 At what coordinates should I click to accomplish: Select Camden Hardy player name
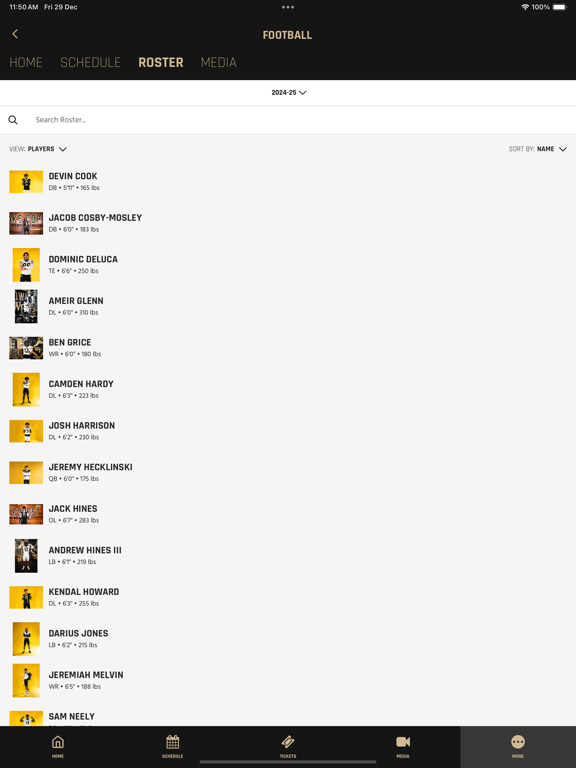pos(81,384)
